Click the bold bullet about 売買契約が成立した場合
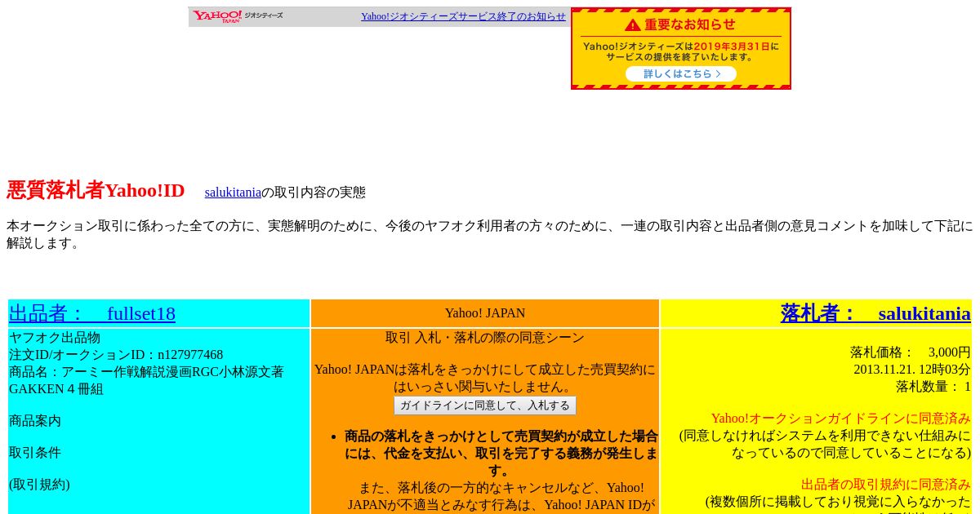 (x=501, y=454)
